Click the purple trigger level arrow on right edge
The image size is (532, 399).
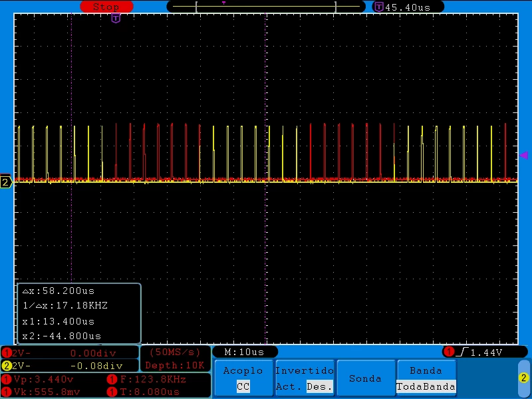523,155
